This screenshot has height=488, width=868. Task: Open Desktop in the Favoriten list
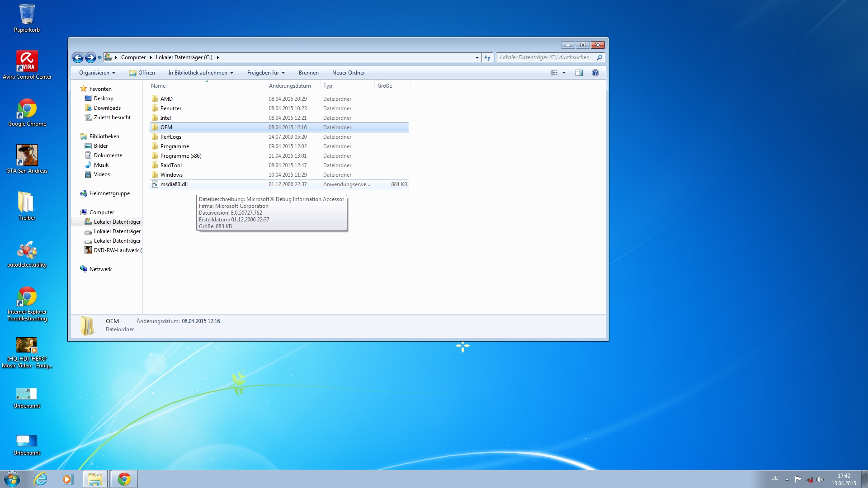pyautogui.click(x=104, y=99)
